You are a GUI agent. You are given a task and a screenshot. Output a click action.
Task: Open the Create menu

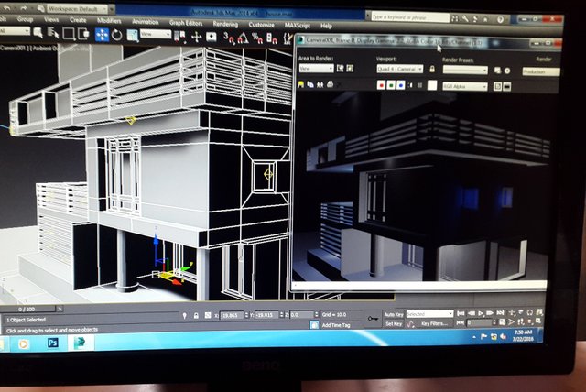78,20
